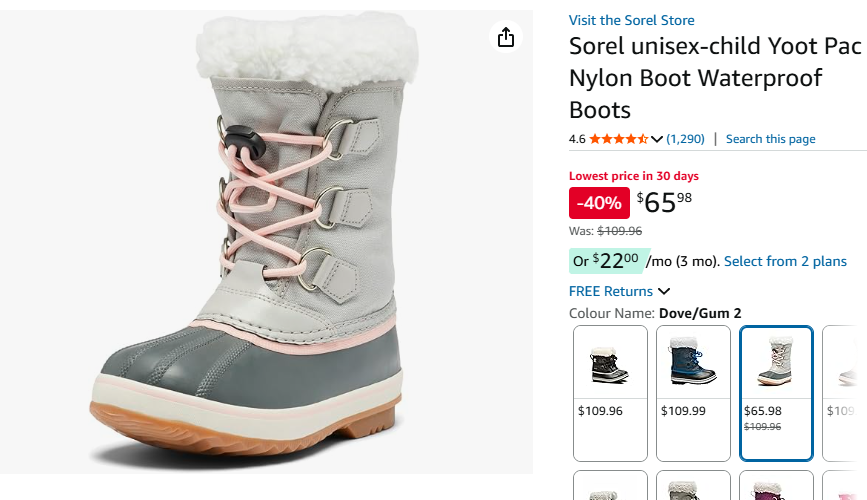Screen dimensions: 867x500
Task: Click the share icon above the product image
Action: [x=506, y=38]
